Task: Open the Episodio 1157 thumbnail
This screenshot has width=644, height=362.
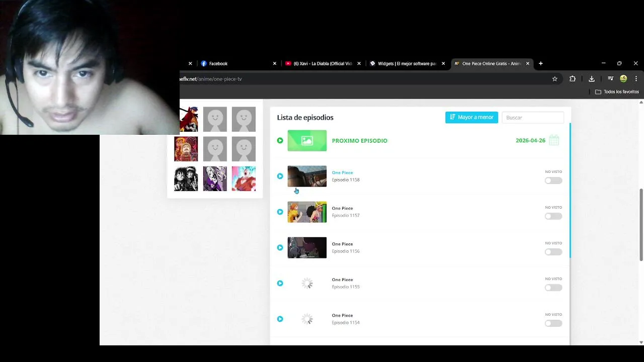Action: [307, 212]
